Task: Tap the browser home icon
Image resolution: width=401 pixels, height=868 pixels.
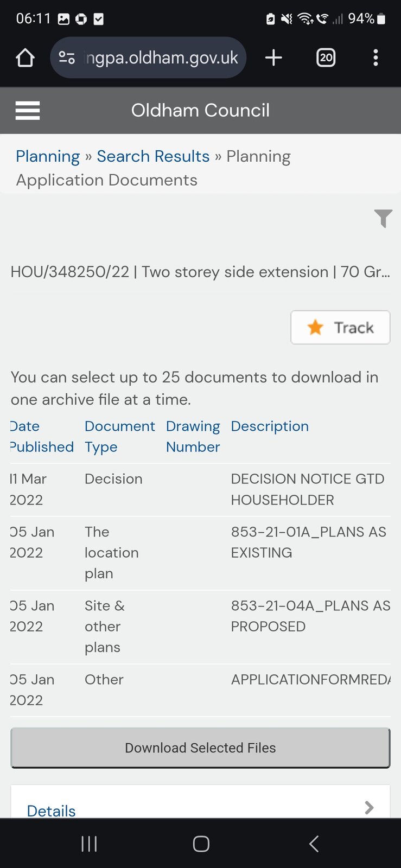Action: click(x=25, y=58)
